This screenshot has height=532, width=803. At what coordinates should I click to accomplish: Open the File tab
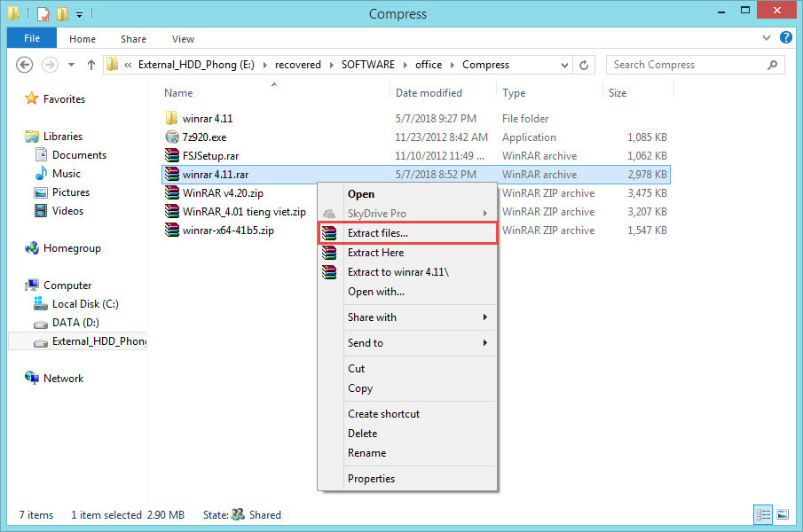click(x=32, y=38)
